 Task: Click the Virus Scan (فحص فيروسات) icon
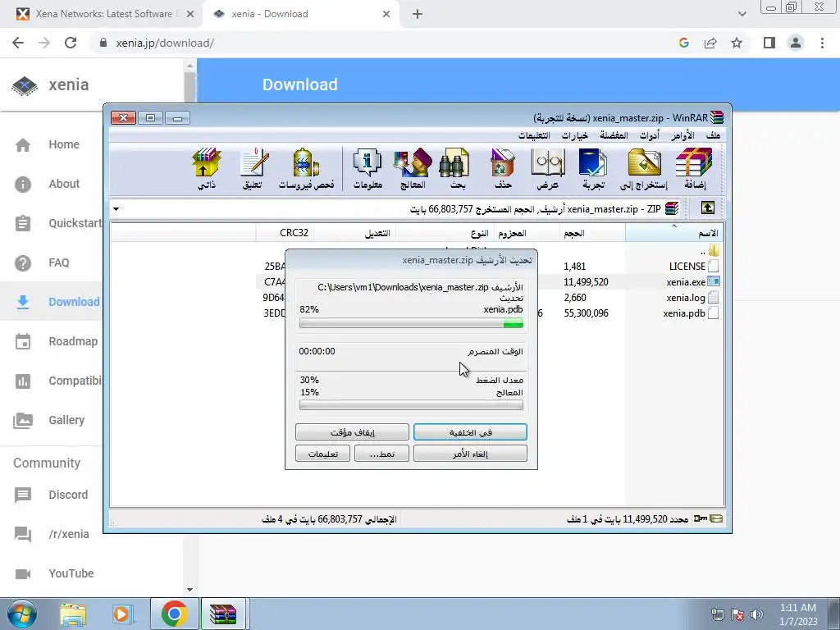(x=307, y=169)
